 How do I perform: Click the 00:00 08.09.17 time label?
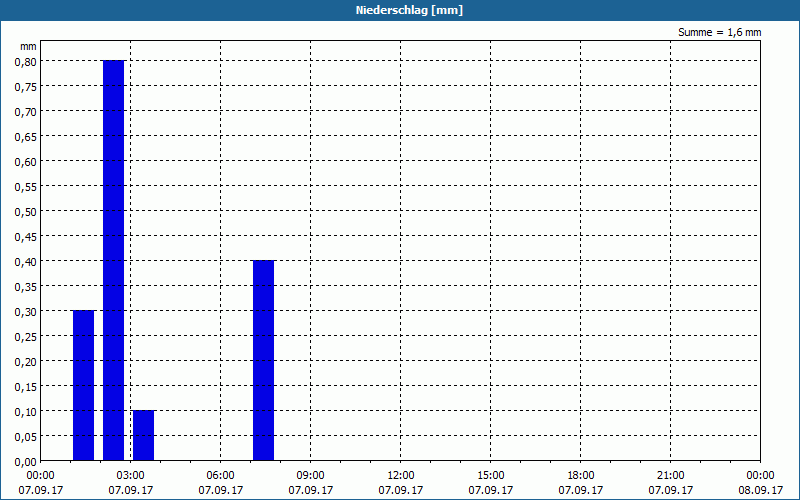[x=760, y=482]
